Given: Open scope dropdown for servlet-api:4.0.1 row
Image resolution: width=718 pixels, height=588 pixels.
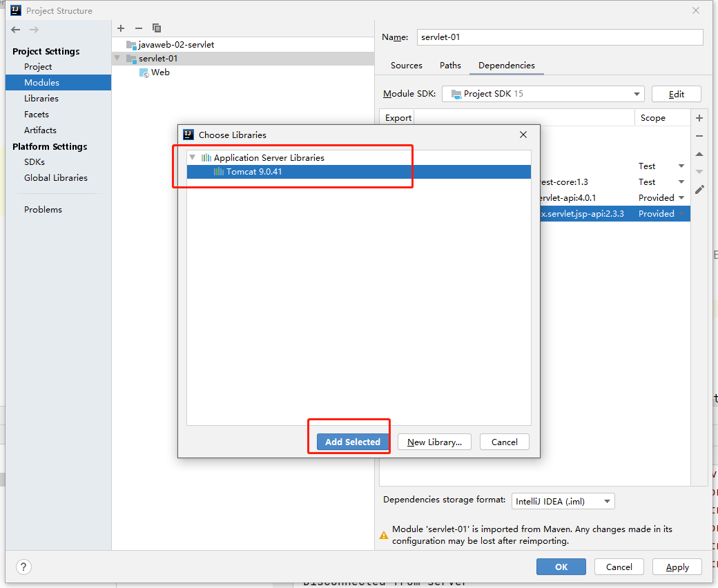Looking at the screenshot, I should (681, 197).
